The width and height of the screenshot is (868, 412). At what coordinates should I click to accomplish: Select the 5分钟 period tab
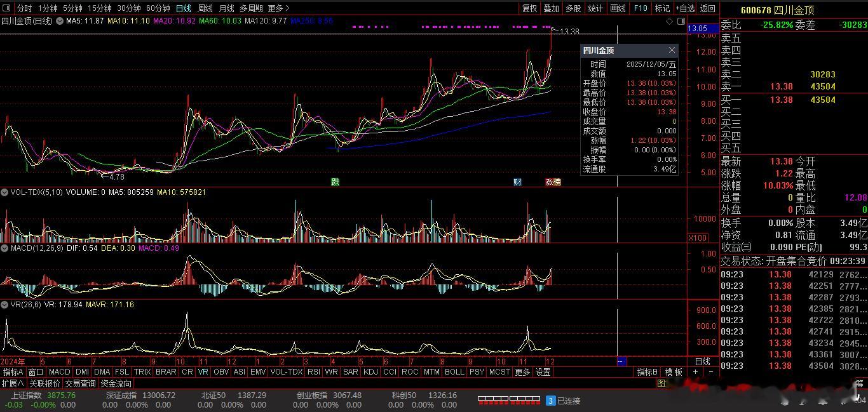[x=73, y=8]
